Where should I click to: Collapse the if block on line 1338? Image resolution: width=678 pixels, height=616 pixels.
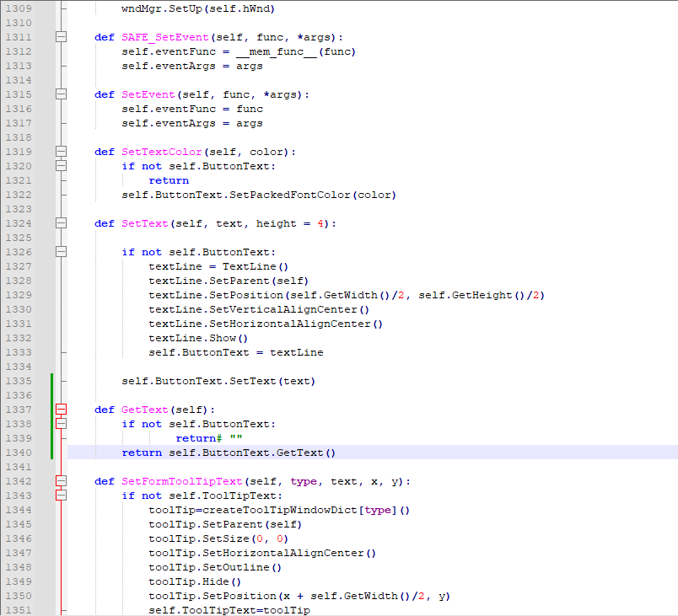(x=61, y=424)
